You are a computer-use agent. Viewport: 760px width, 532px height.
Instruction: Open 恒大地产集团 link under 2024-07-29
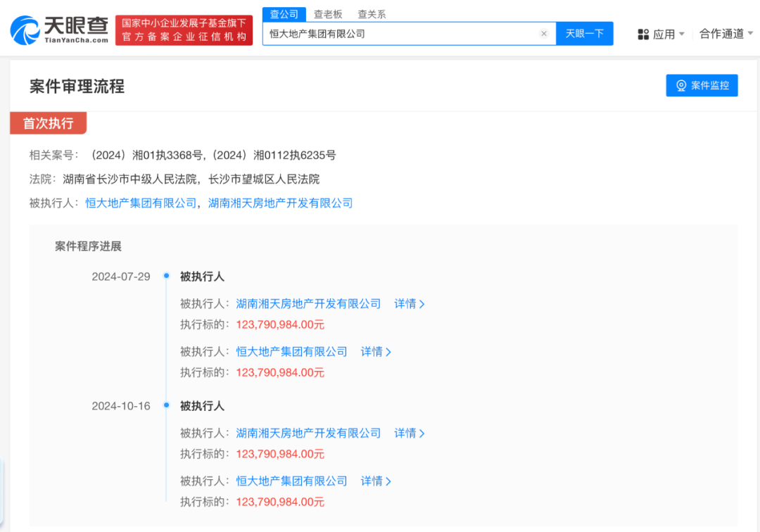[x=292, y=352]
